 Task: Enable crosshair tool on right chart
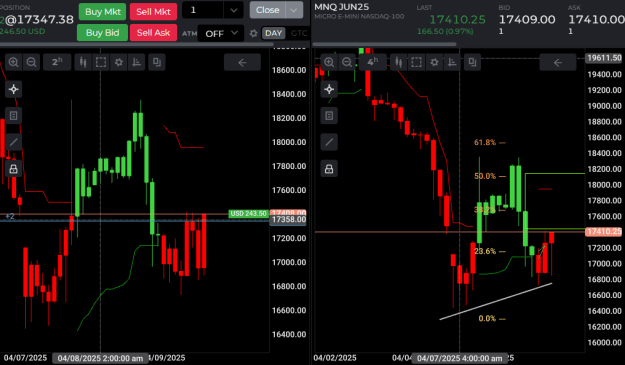point(329,89)
